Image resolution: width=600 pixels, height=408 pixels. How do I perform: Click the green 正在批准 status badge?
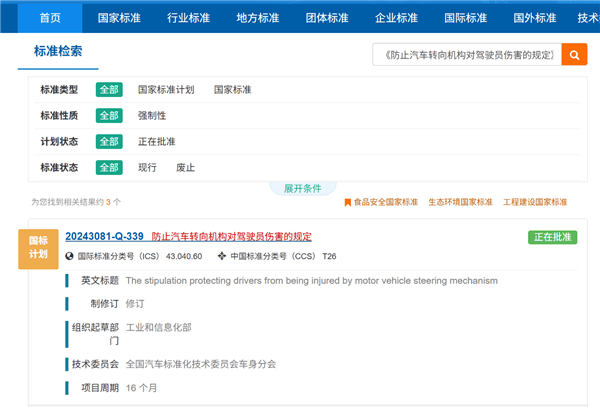(x=552, y=237)
